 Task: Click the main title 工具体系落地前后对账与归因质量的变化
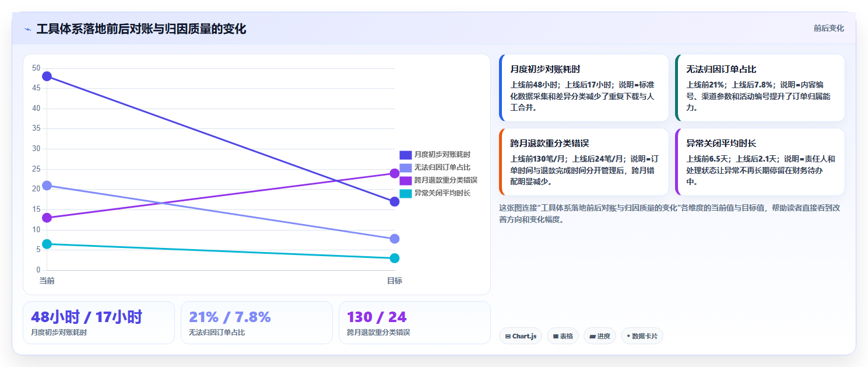(141, 29)
